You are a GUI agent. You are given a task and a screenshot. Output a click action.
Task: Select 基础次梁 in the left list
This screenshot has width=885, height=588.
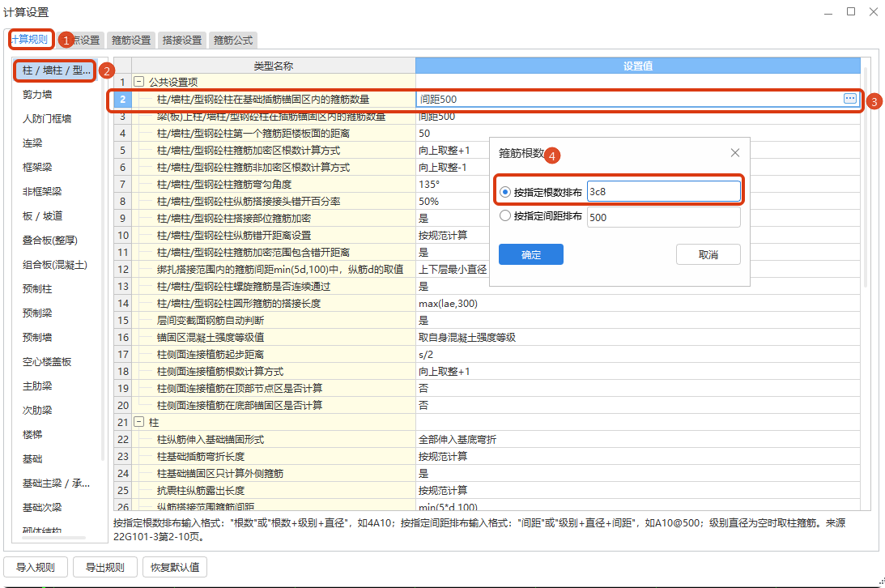coord(42,507)
